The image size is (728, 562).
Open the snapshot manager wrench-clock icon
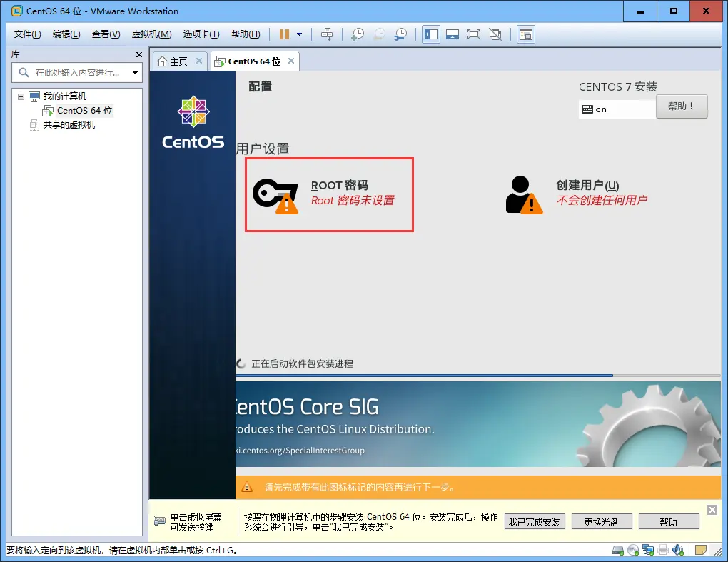click(x=400, y=34)
